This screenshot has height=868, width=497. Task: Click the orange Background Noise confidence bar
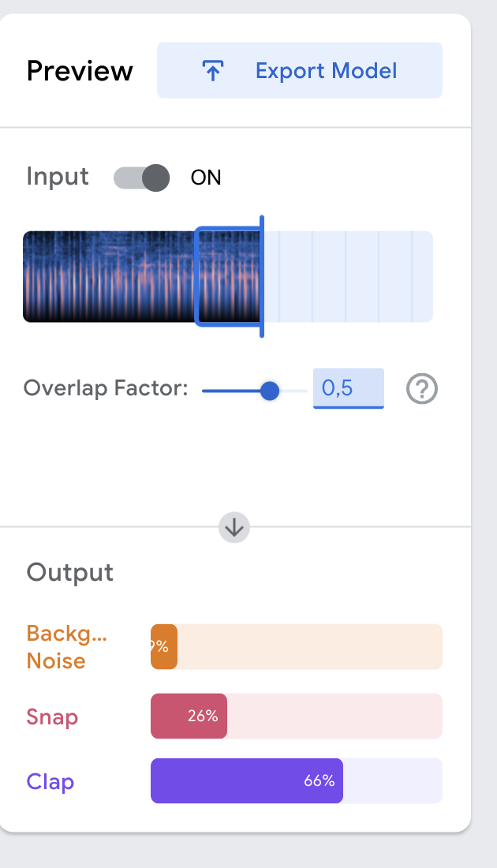pos(164,647)
